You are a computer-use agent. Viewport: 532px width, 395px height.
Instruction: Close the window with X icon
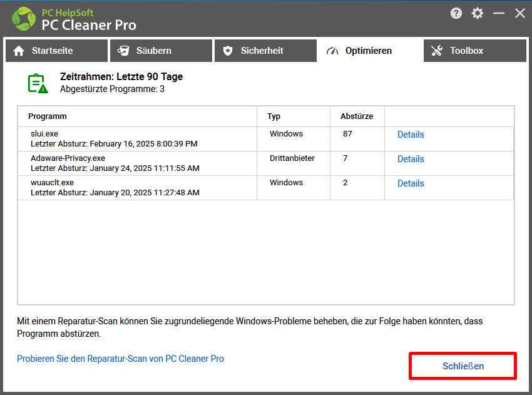(x=520, y=13)
